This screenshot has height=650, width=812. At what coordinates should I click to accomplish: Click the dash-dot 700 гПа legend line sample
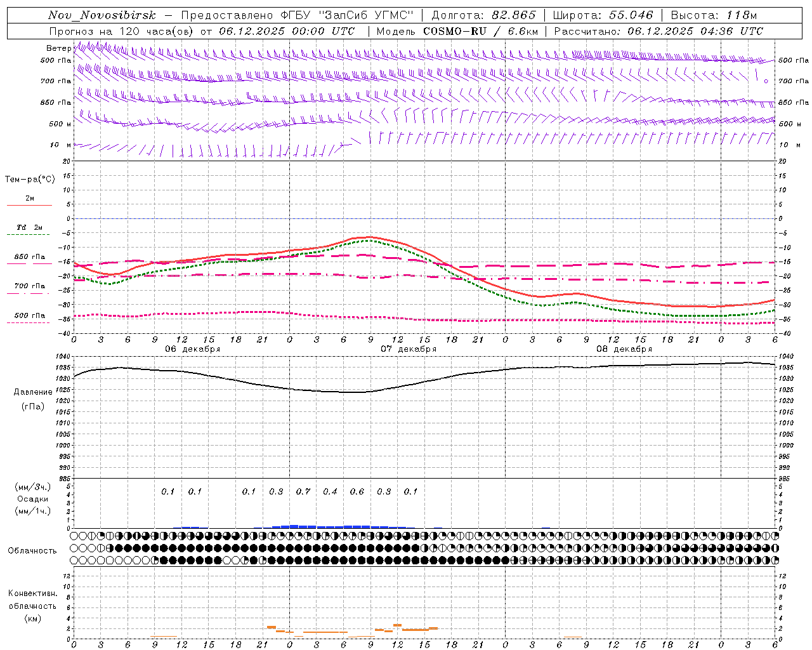coord(28,293)
